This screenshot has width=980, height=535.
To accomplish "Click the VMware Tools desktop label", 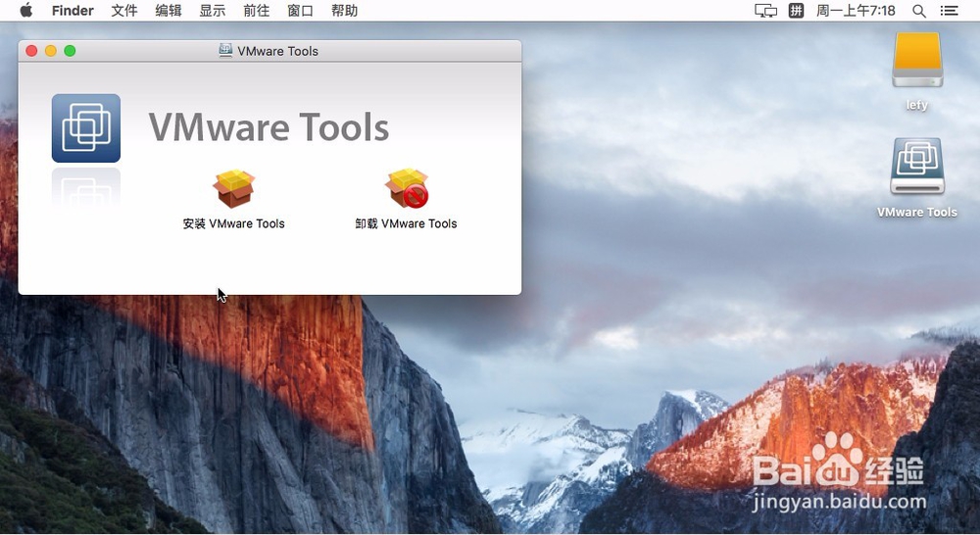I will pos(917,212).
